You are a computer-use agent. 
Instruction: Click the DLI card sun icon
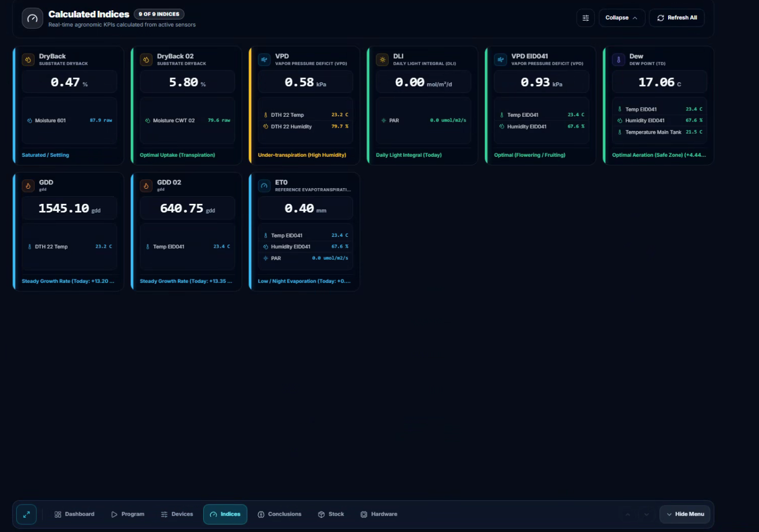382,59
